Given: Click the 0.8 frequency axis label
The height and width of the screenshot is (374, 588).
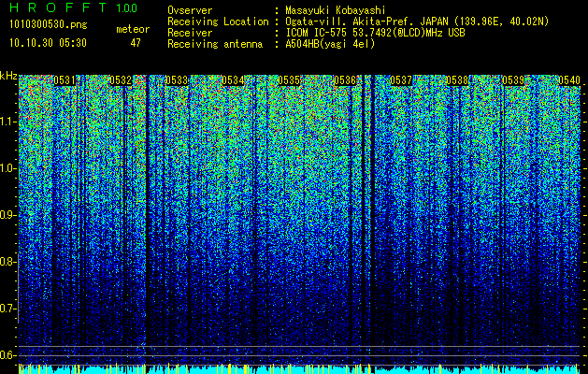Looking at the screenshot, I should click(8, 262).
